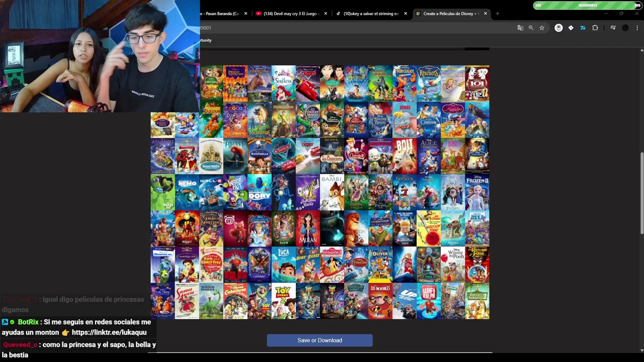Select the live-action Mulan poster
This screenshot has height=362, width=644.
308,228
